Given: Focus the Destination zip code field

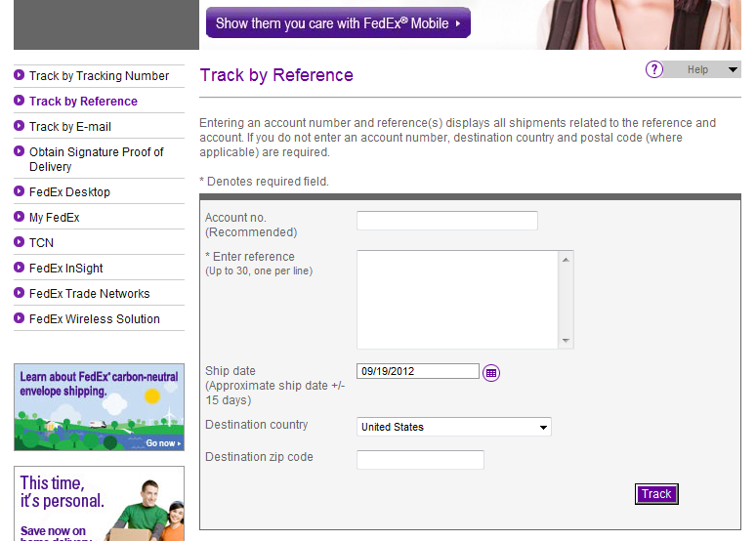Looking at the screenshot, I should tap(420, 460).
